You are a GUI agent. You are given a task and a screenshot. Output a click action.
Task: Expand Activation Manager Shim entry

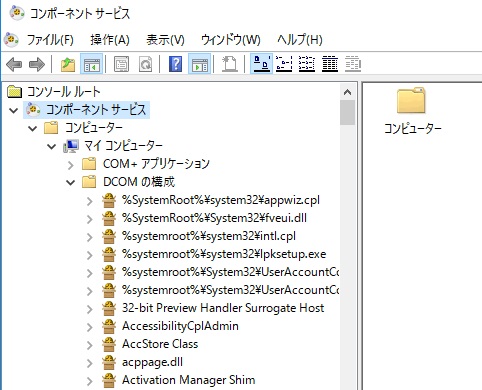coord(89,381)
